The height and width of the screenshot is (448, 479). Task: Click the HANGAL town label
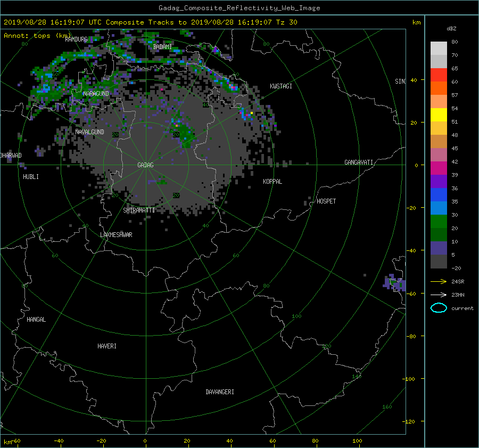tap(36, 320)
